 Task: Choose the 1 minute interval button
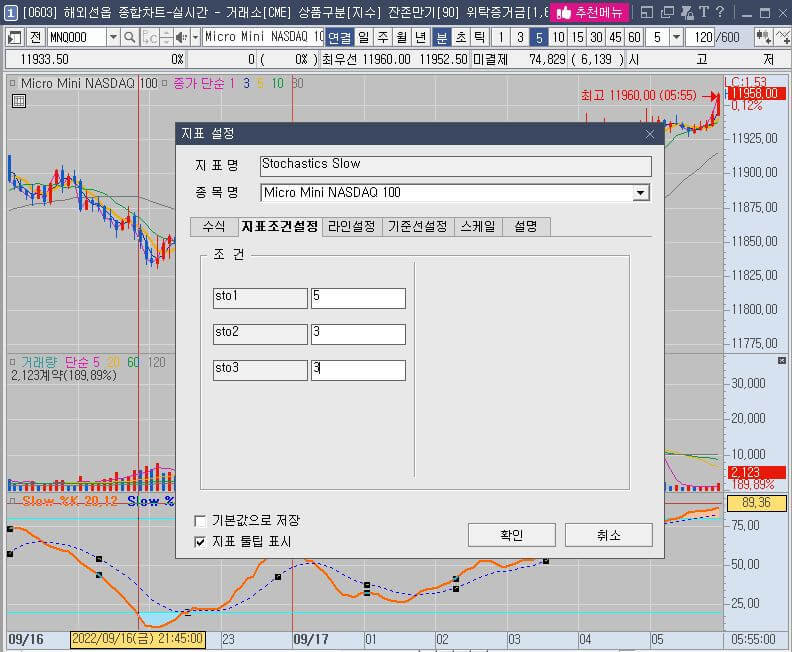tap(501, 37)
